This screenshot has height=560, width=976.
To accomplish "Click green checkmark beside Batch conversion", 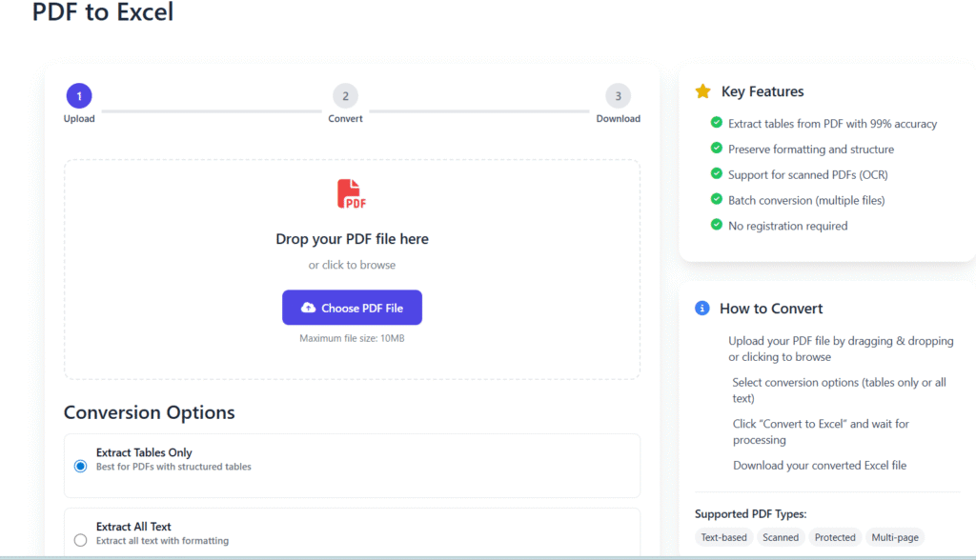I will (x=717, y=200).
